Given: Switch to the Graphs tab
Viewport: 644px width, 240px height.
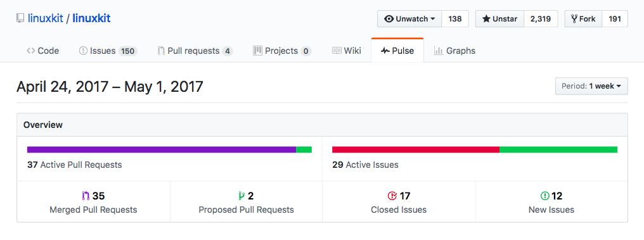Looking at the screenshot, I should [454, 51].
